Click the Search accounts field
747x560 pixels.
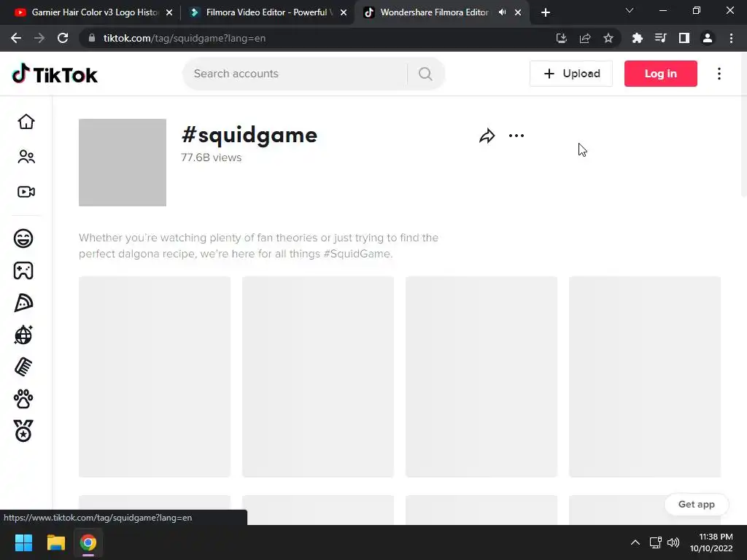tap(295, 74)
